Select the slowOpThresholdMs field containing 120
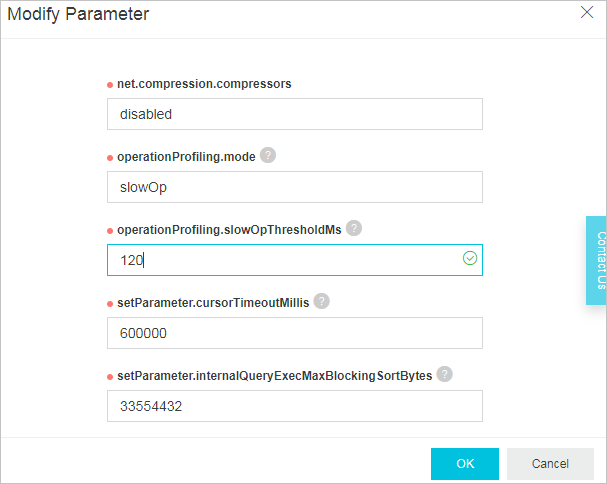 (295, 260)
